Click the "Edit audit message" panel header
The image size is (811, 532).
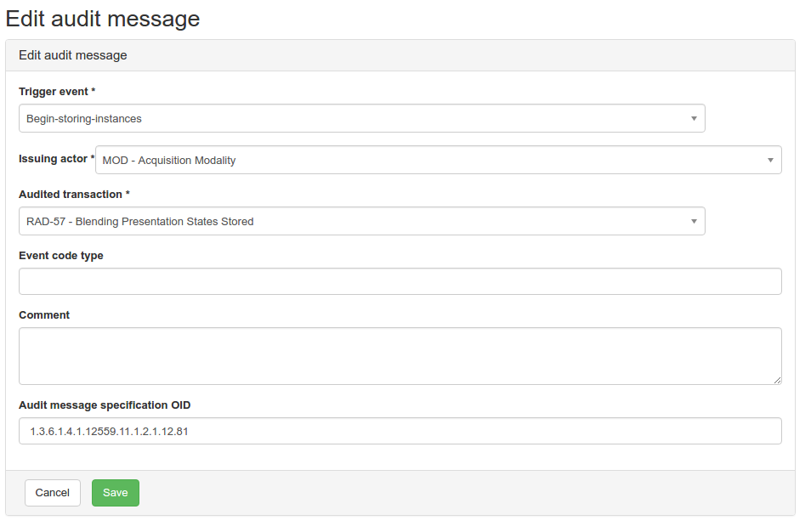pos(73,55)
